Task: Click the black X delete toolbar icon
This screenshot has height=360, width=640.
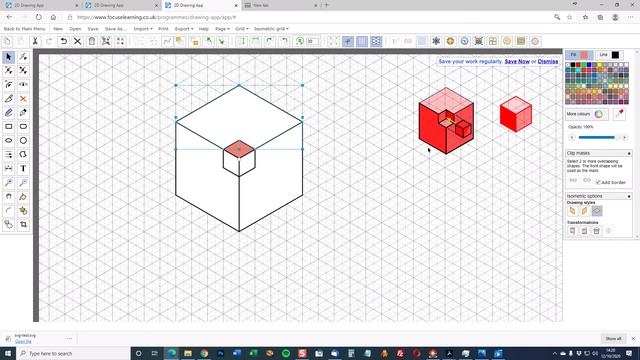Action: coord(77,41)
